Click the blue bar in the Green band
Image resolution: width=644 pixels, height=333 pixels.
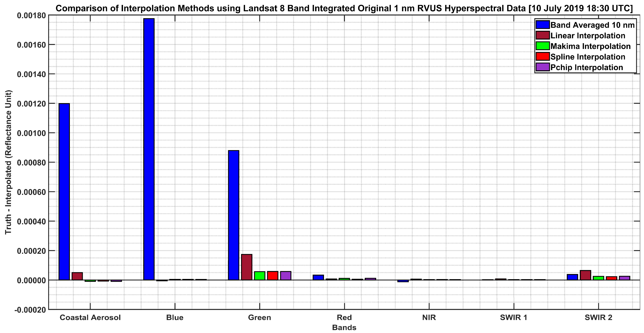coord(234,215)
